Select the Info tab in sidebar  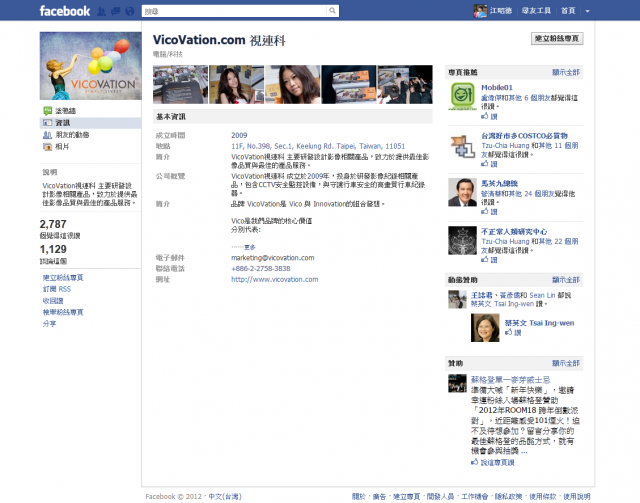click(x=91, y=123)
